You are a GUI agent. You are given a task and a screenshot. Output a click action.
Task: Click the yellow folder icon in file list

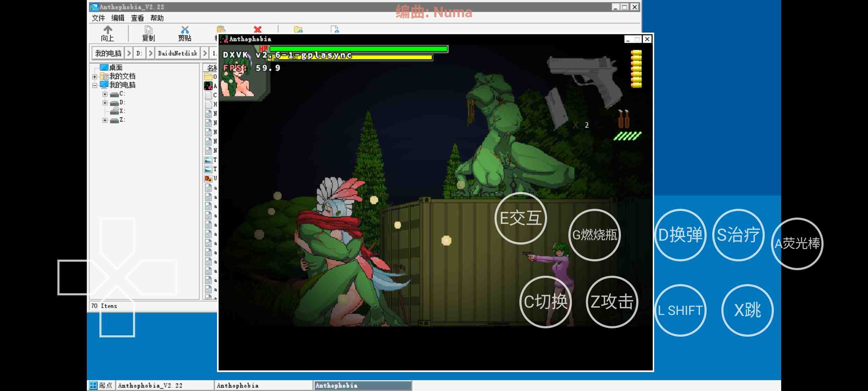[208, 76]
